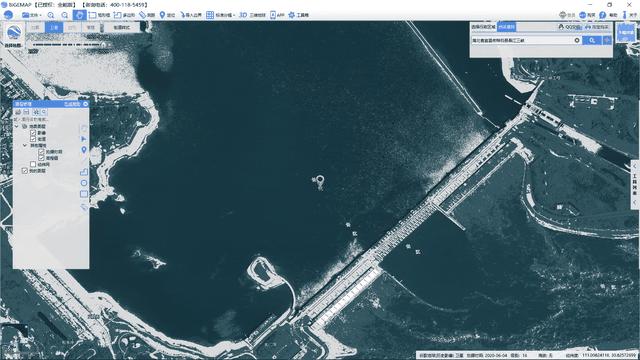
Task: Choose the rectangle selection box tool
Action: (x=99, y=15)
